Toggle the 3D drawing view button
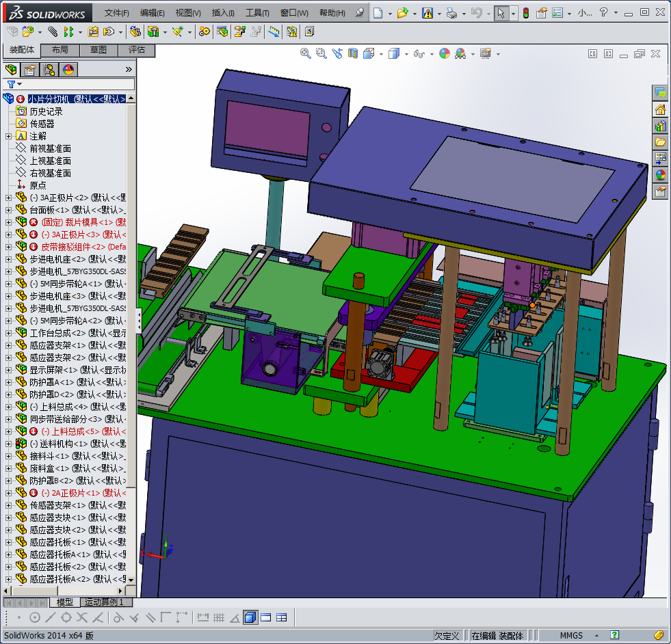This screenshot has width=671, height=644. [x=250, y=617]
